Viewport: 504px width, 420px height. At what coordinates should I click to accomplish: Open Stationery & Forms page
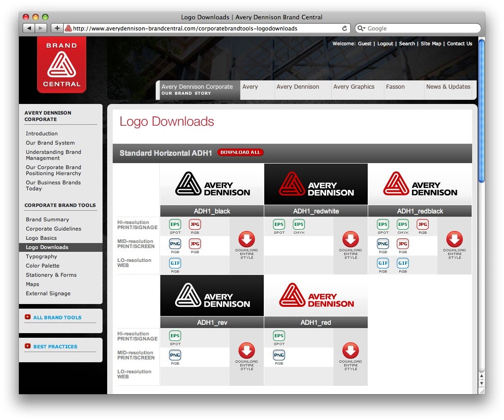point(51,275)
